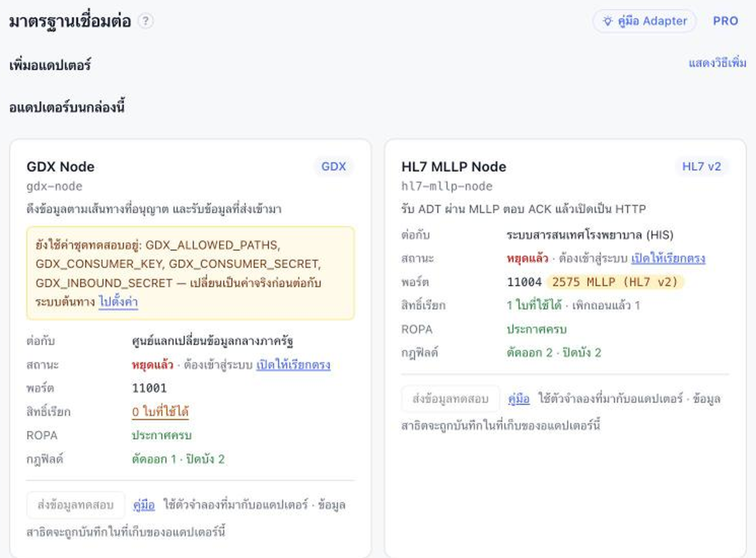Click ส่งข้อมูลทดสอบ in the HL7 MLLP Node card
Viewport: 756px width, 558px height.
(x=451, y=399)
